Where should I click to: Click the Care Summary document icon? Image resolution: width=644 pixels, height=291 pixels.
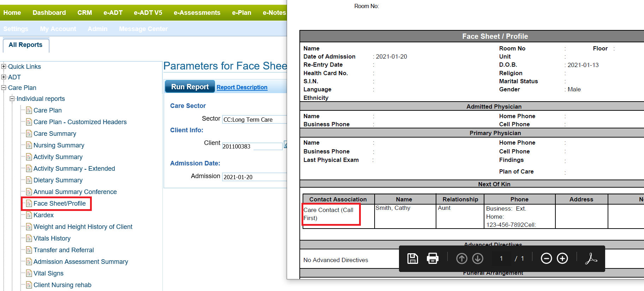point(29,134)
